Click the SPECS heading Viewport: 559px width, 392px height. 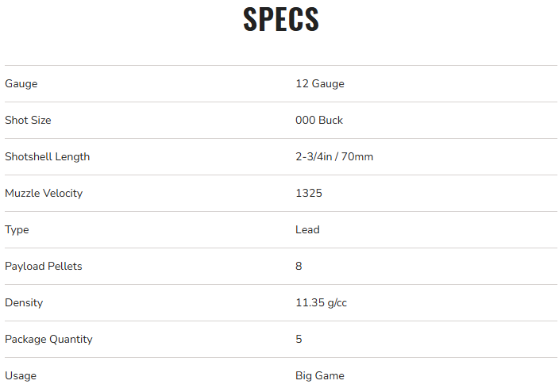[x=280, y=21]
